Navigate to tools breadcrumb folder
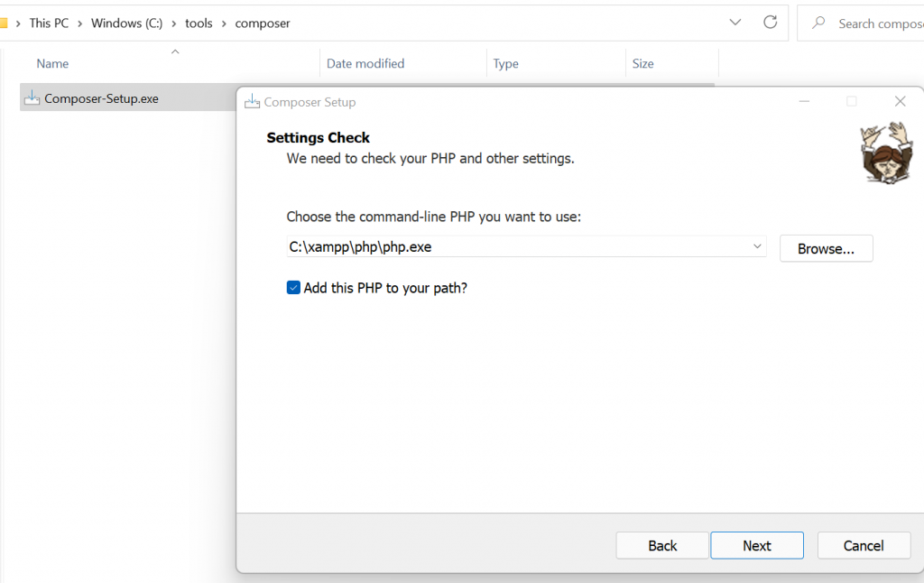924x583 pixels. pyautogui.click(x=199, y=23)
